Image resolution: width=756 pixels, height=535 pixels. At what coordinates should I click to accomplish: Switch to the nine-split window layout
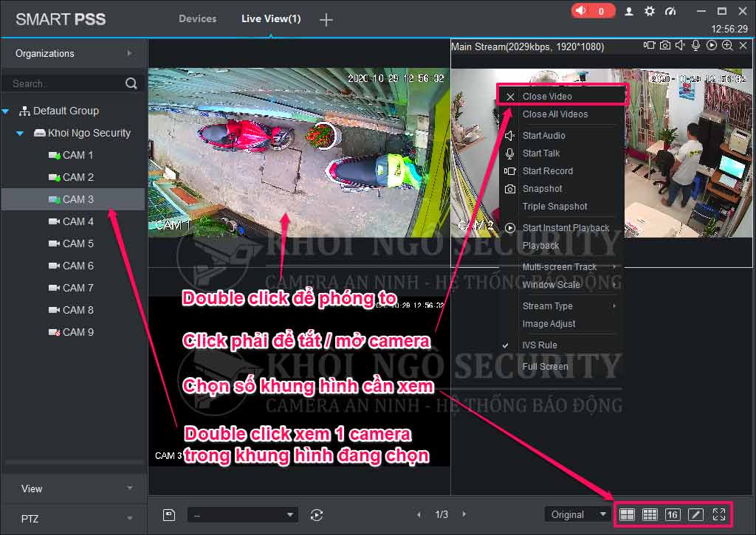650,514
